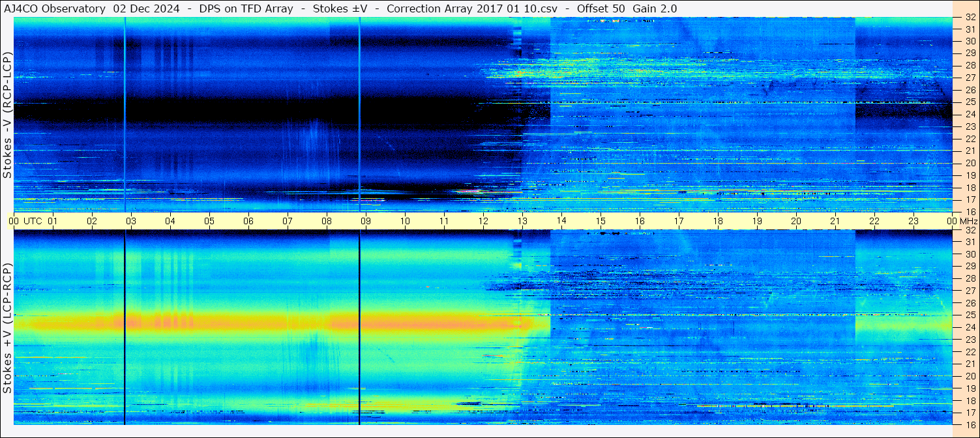Click the 'Gain 2.0' header value

pyautogui.click(x=655, y=8)
